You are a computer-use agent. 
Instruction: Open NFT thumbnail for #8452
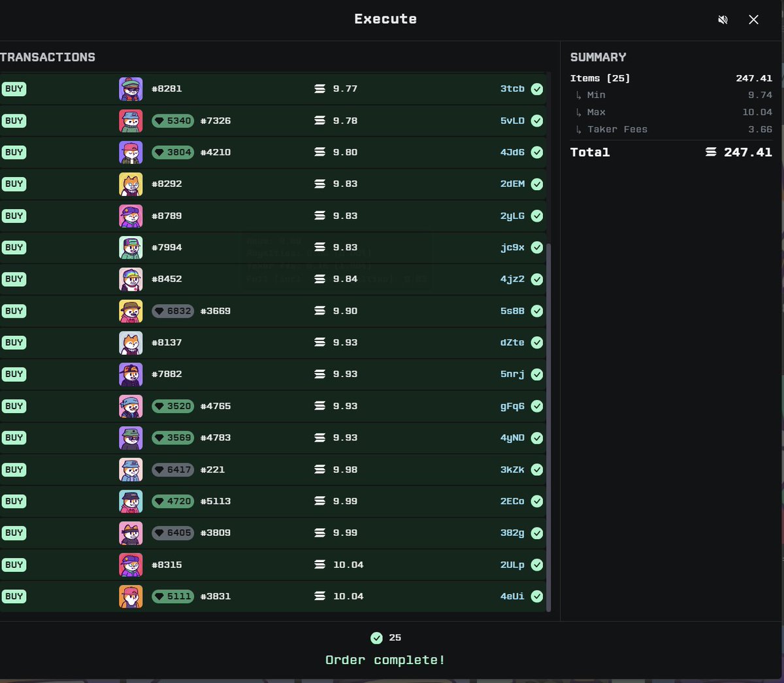(x=131, y=279)
